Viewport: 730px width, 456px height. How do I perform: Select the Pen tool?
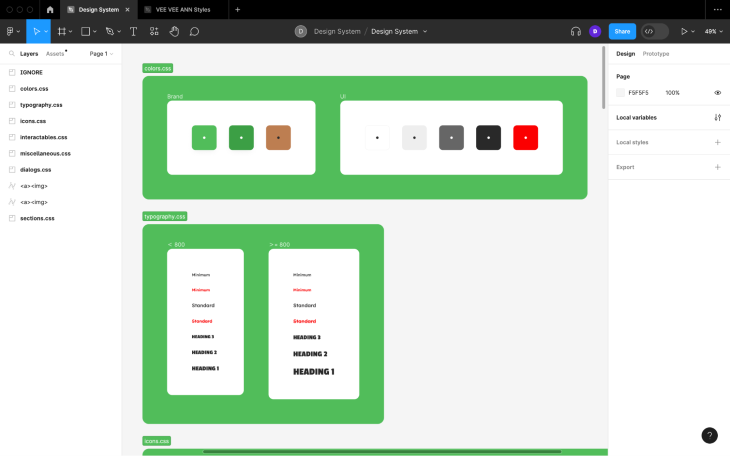(x=109, y=31)
